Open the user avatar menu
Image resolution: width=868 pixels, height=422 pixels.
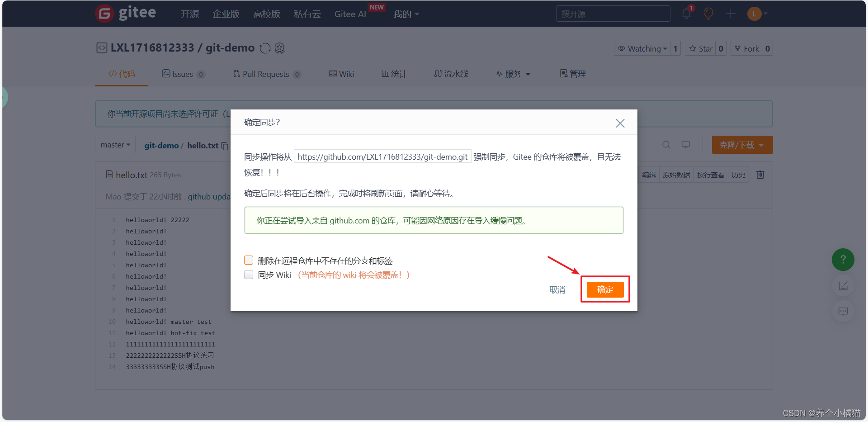click(757, 14)
